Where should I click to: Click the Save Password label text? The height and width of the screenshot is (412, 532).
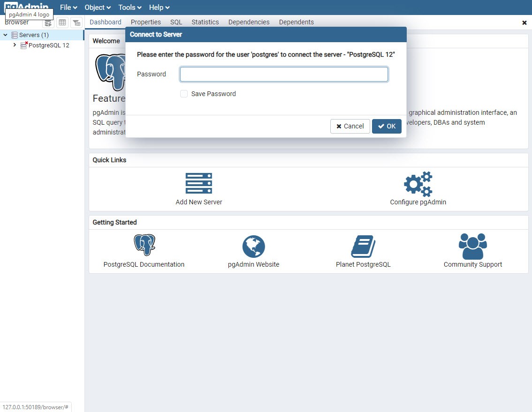pos(213,94)
